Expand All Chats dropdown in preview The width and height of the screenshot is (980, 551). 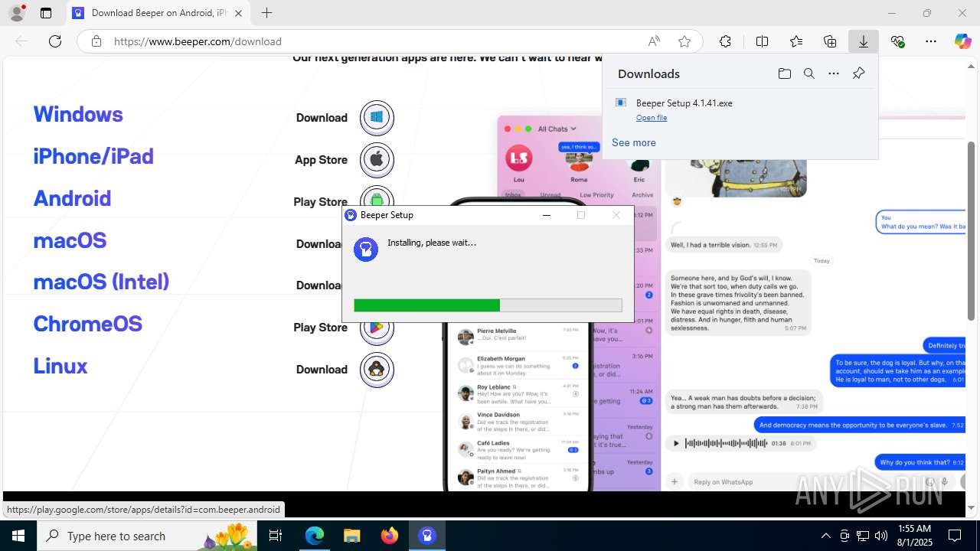pyautogui.click(x=557, y=129)
